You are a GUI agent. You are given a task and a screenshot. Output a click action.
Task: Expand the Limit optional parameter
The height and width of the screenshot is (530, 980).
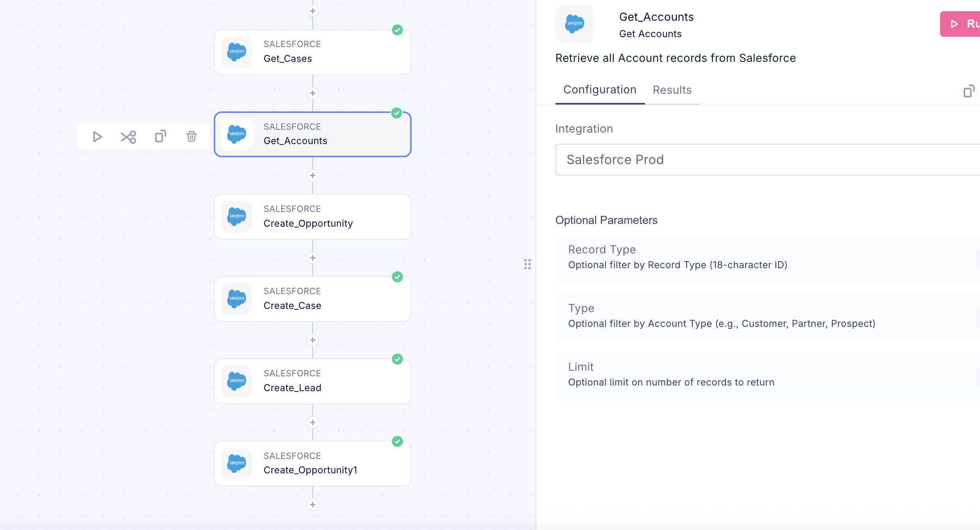point(767,375)
